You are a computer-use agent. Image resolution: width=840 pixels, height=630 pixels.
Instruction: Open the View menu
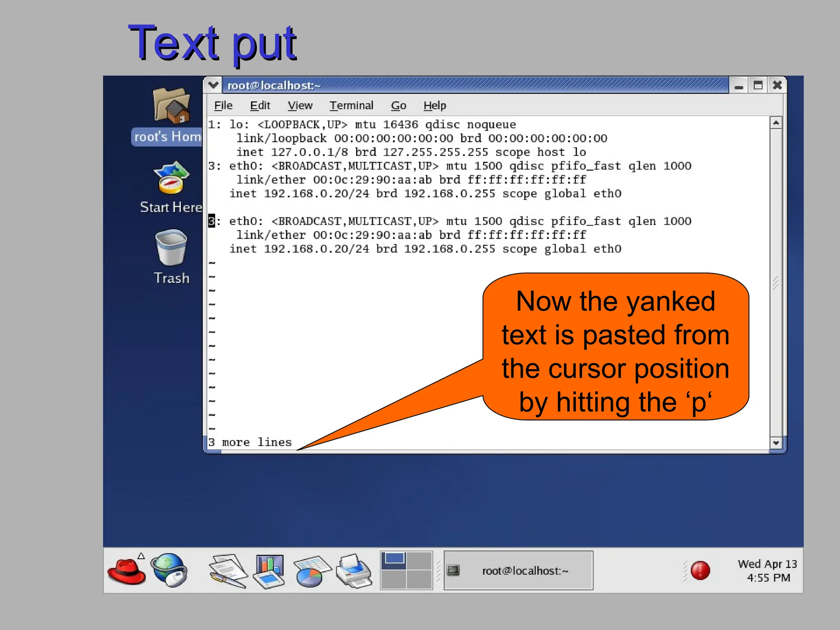tap(300, 105)
